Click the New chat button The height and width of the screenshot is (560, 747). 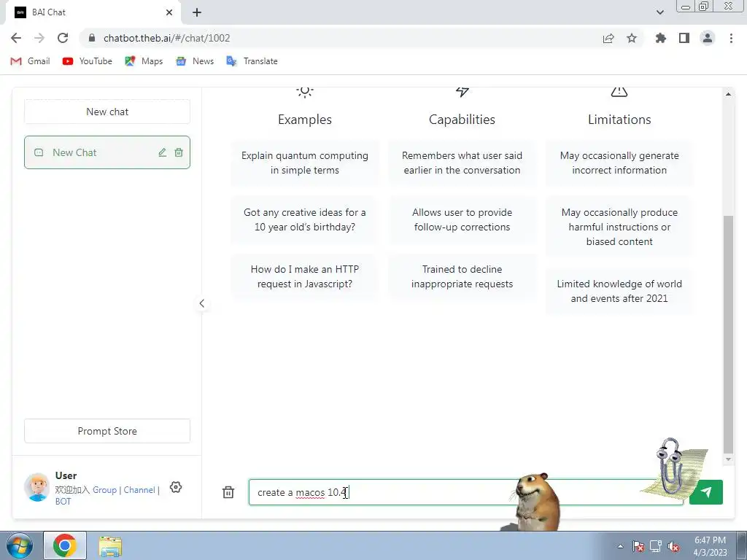click(107, 112)
